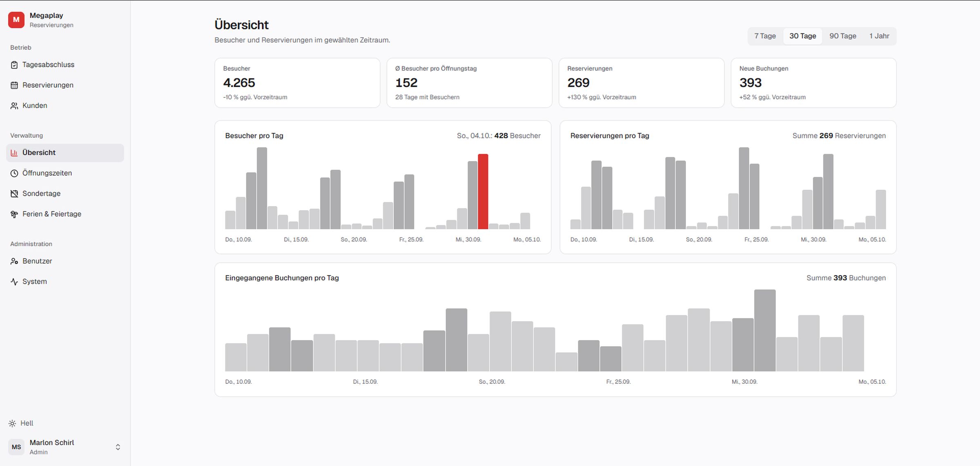Select the 1 Jahr range tab
This screenshot has width=980, height=466.
click(879, 36)
